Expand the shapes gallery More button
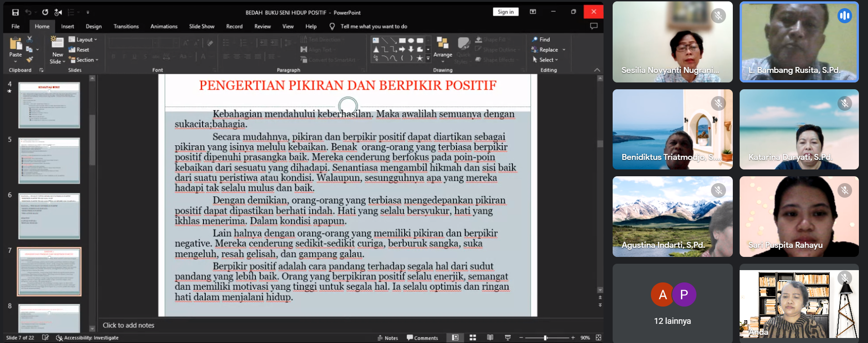The height and width of the screenshot is (343, 868). click(428, 58)
